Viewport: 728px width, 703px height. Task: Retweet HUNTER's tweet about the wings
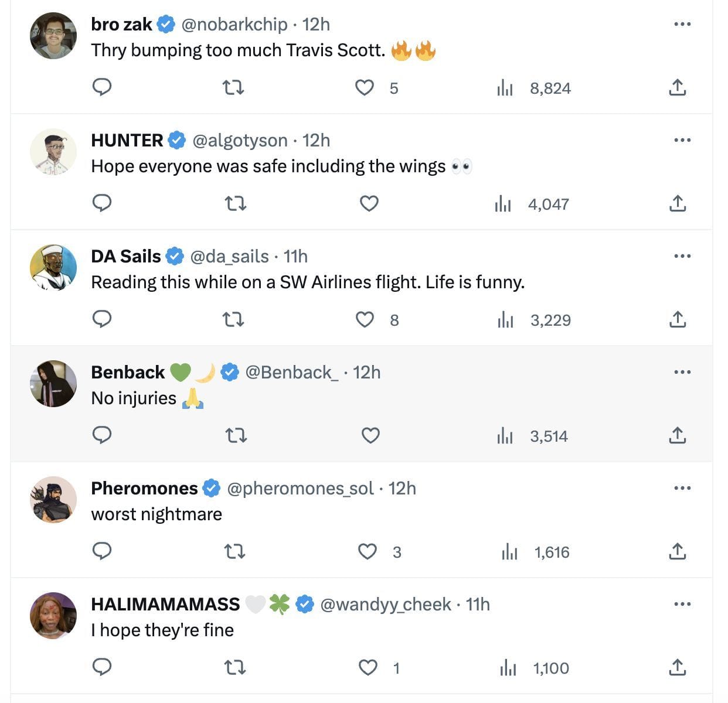pos(236,203)
